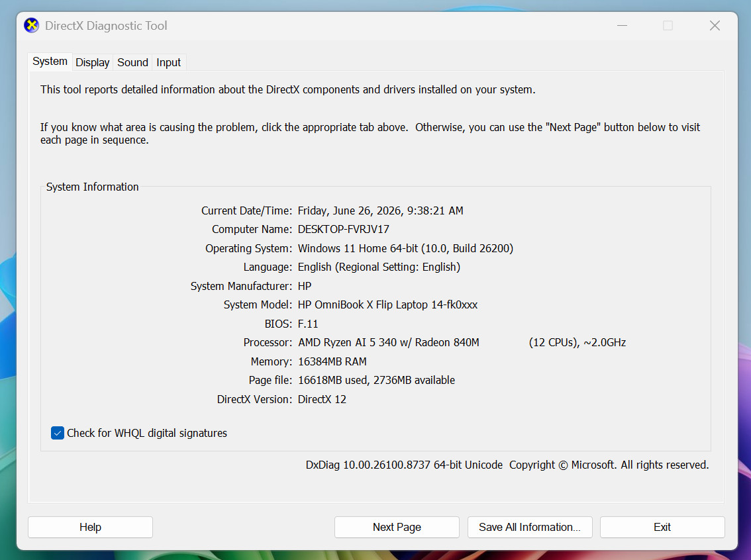Click the Next Page button

pyautogui.click(x=397, y=527)
